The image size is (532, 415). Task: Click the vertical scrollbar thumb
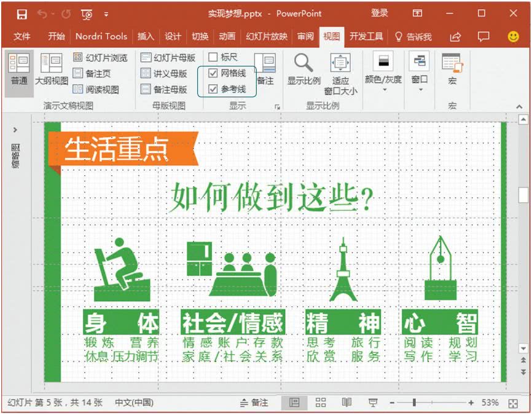pyautogui.click(x=523, y=195)
